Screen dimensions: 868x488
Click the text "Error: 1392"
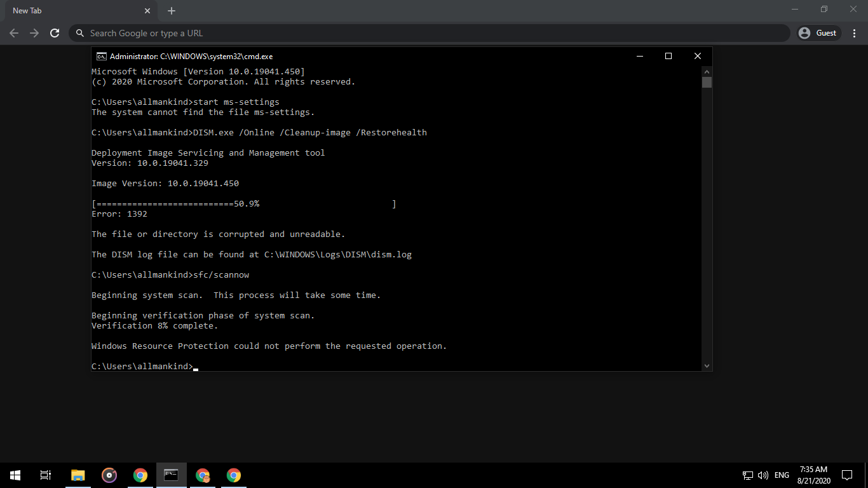(x=119, y=214)
